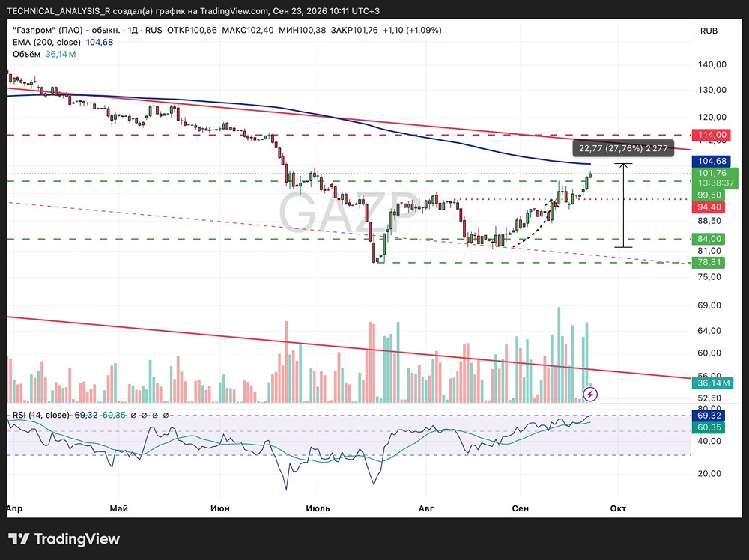Click the 64,00 price axis value
Image resolution: width=749 pixels, height=560 pixels.
pos(709,330)
